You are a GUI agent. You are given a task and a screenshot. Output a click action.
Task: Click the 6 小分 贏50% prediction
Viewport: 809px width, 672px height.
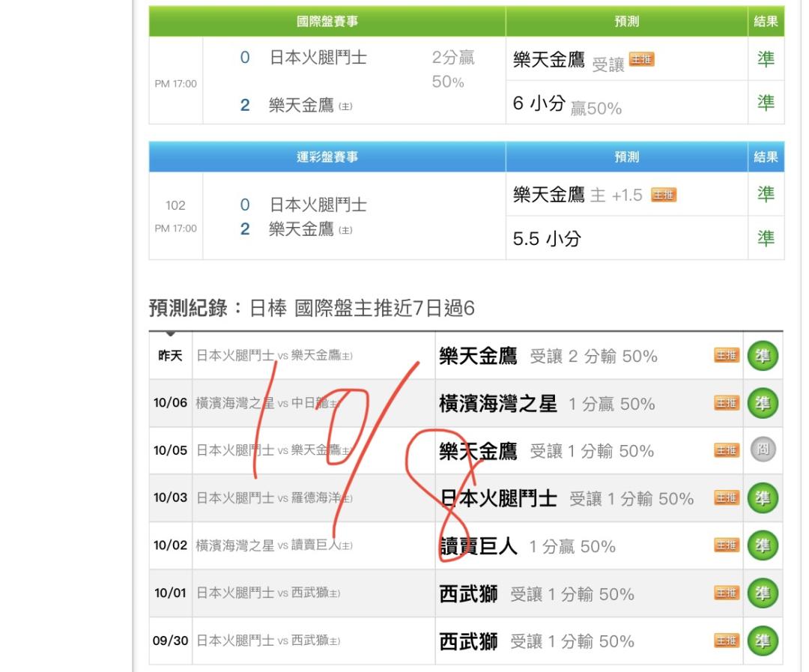tap(567, 105)
